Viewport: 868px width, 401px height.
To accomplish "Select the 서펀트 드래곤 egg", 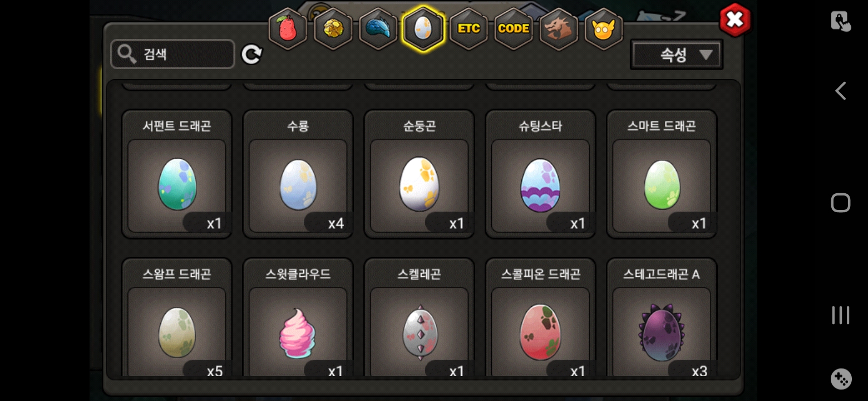I will point(177,174).
